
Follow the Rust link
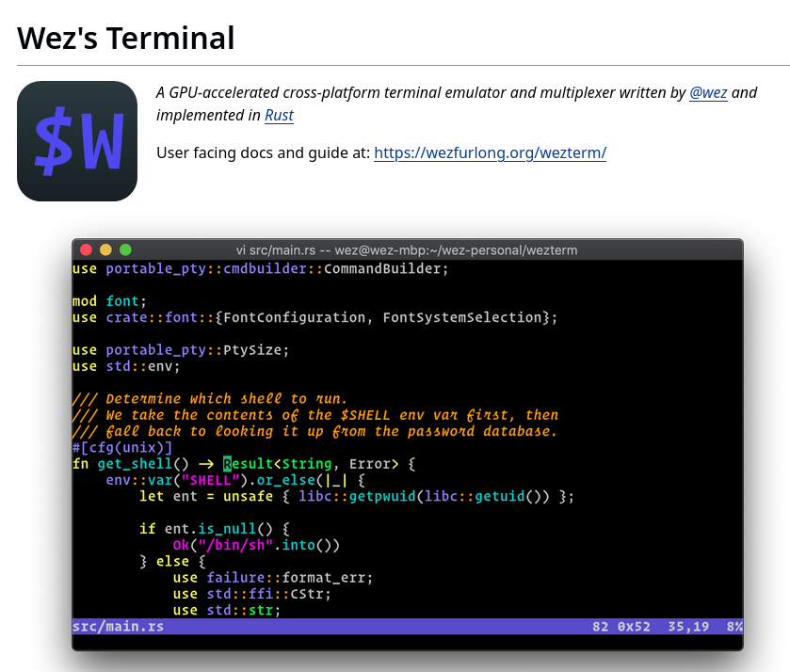click(x=279, y=116)
